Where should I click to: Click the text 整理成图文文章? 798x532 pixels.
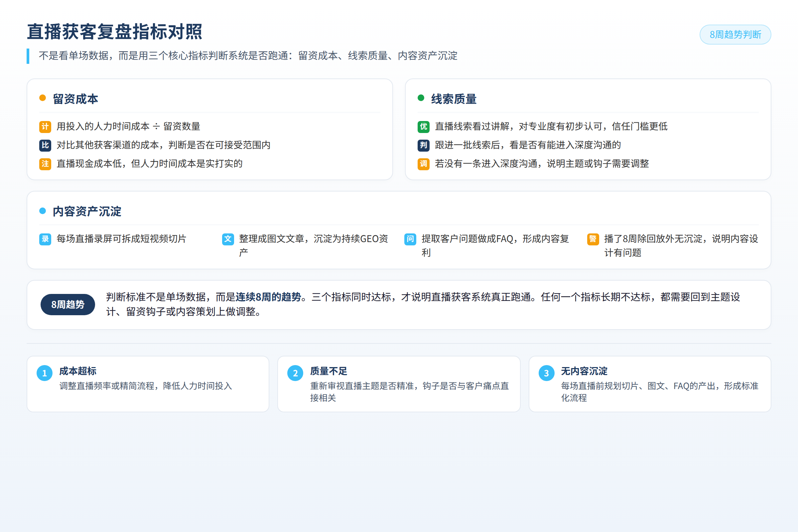[314, 246]
